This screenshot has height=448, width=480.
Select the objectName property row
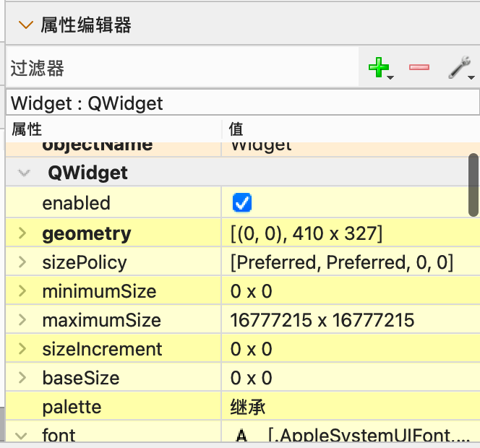(x=242, y=150)
